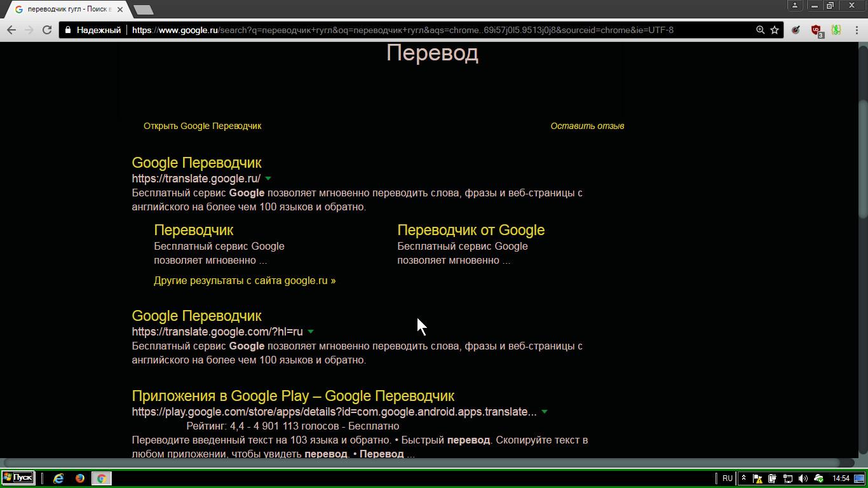This screenshot has width=868, height=488.
Task: Click the power plug tray icon
Action: tap(773, 478)
